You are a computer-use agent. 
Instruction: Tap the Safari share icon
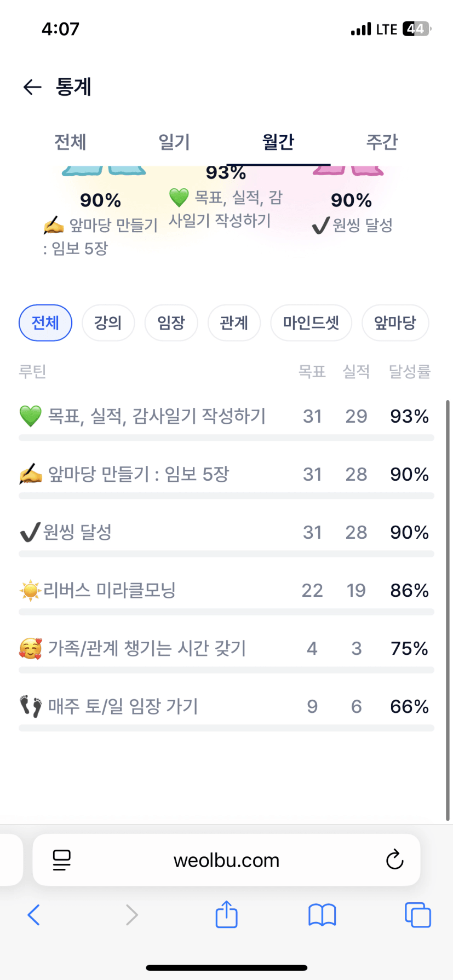pos(226,915)
